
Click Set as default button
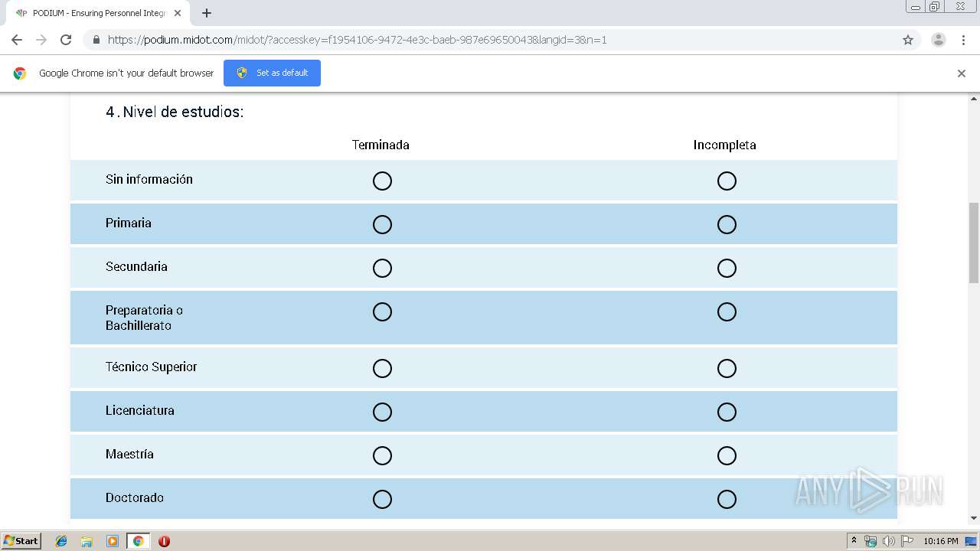coord(272,73)
